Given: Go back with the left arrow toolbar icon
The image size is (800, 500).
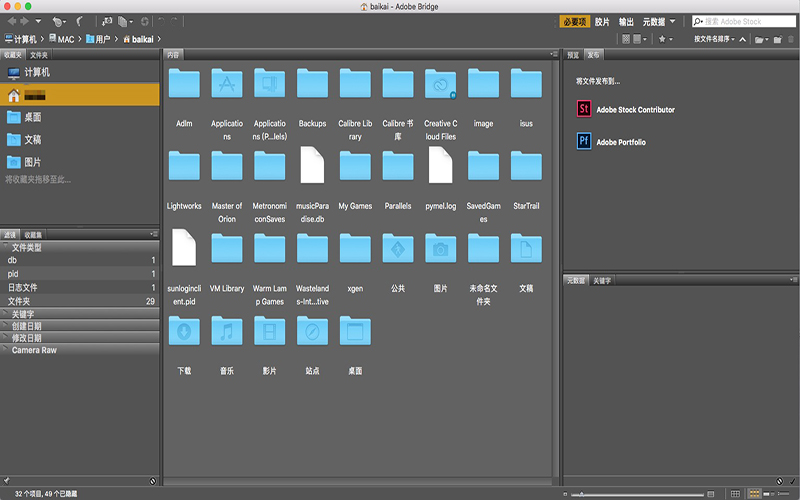Looking at the screenshot, I should (x=11, y=21).
